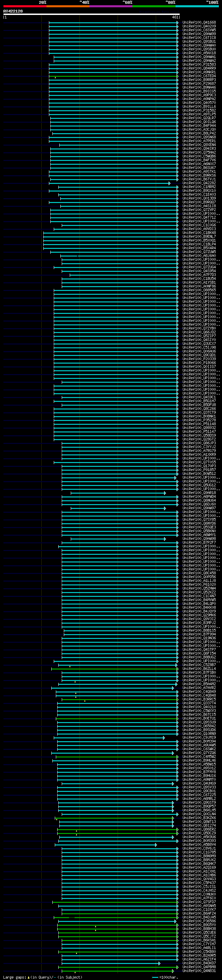
Task: Click query end position 461
Action: pyautogui.click(x=175, y=17)
